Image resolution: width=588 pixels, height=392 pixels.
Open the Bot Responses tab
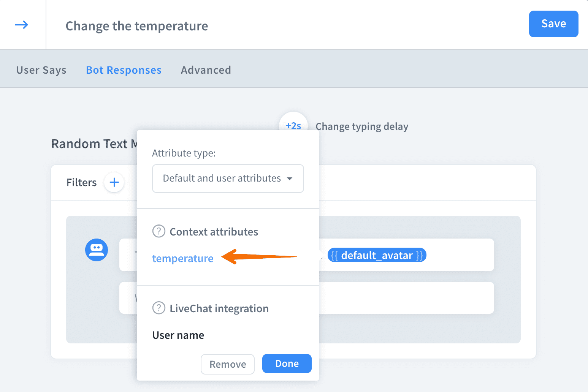124,70
